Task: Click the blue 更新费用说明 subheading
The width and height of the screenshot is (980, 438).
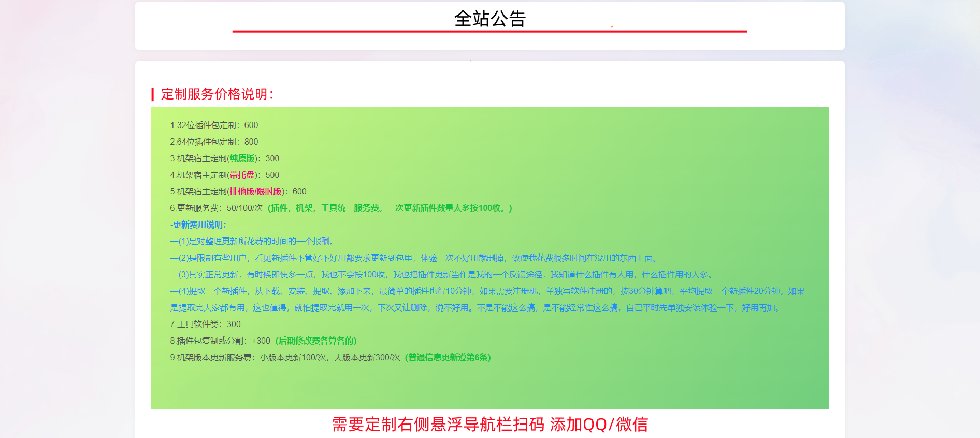Action: pos(198,225)
